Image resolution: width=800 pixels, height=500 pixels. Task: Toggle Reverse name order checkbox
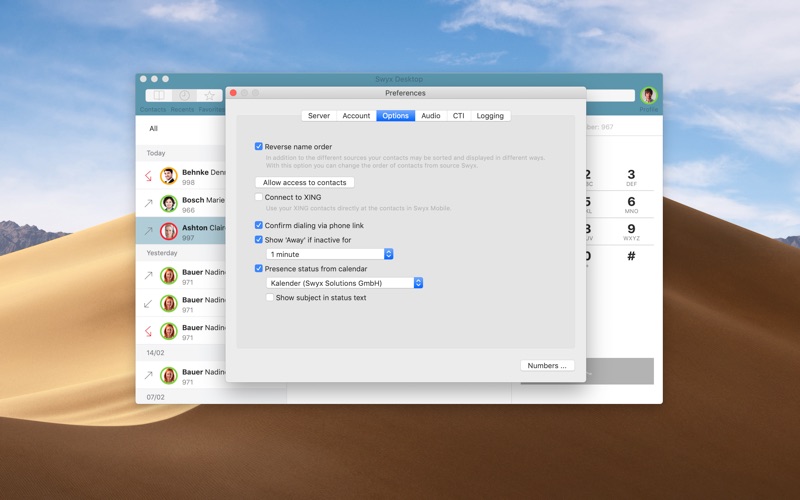(259, 146)
